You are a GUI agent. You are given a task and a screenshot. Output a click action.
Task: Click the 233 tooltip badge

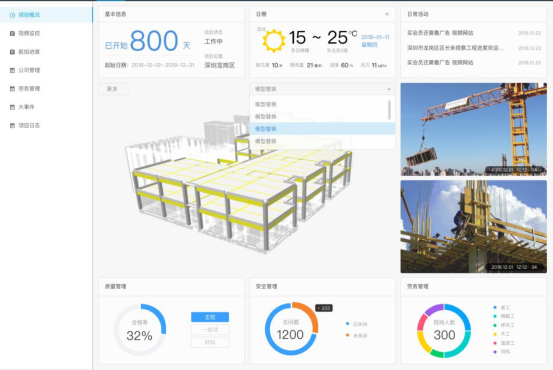324,308
